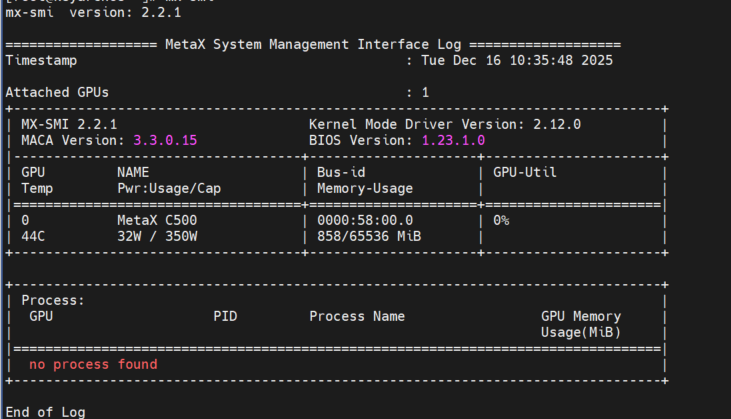Click the MetaX System Management Interface Log title
This screenshot has width=731, height=419.
pos(313,45)
